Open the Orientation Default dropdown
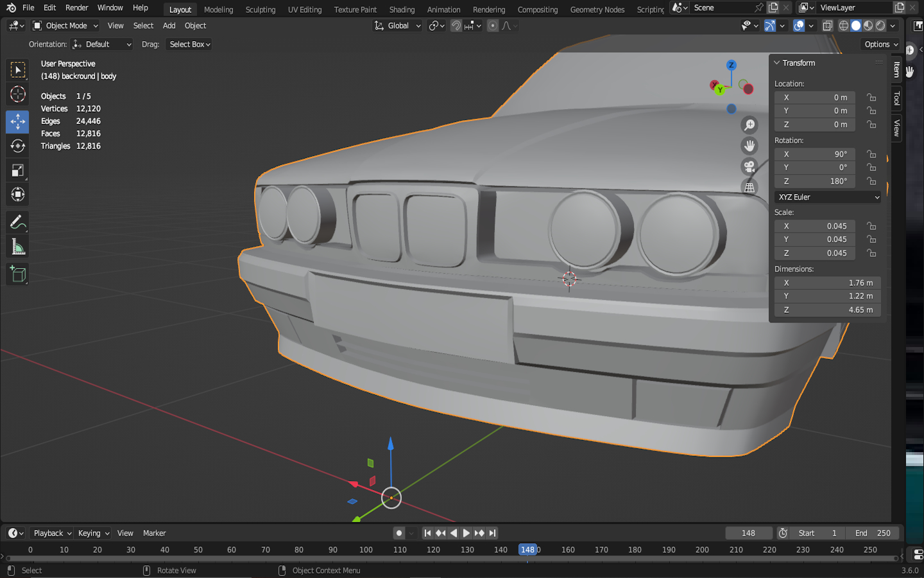The width and height of the screenshot is (924, 578). click(102, 44)
